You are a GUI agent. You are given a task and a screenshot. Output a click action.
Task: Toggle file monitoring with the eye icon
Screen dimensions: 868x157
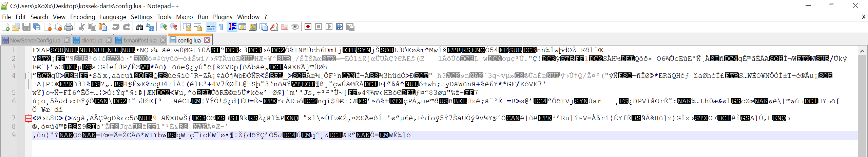(295, 27)
